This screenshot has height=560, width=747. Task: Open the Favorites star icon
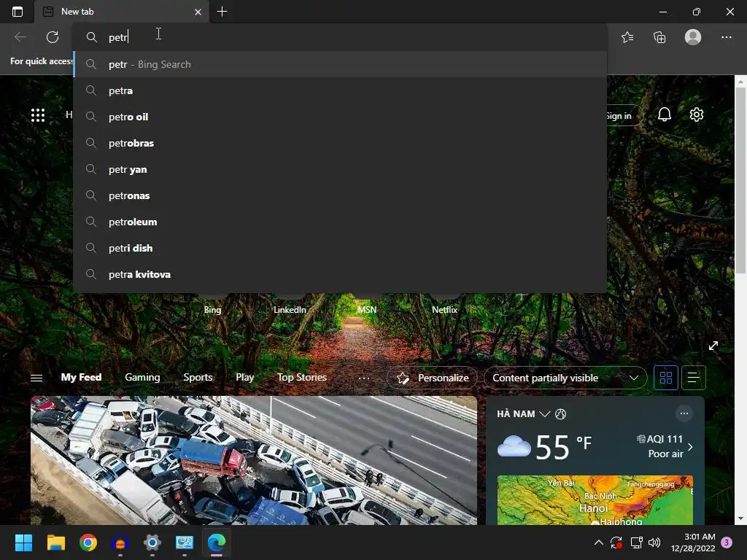[x=627, y=37]
